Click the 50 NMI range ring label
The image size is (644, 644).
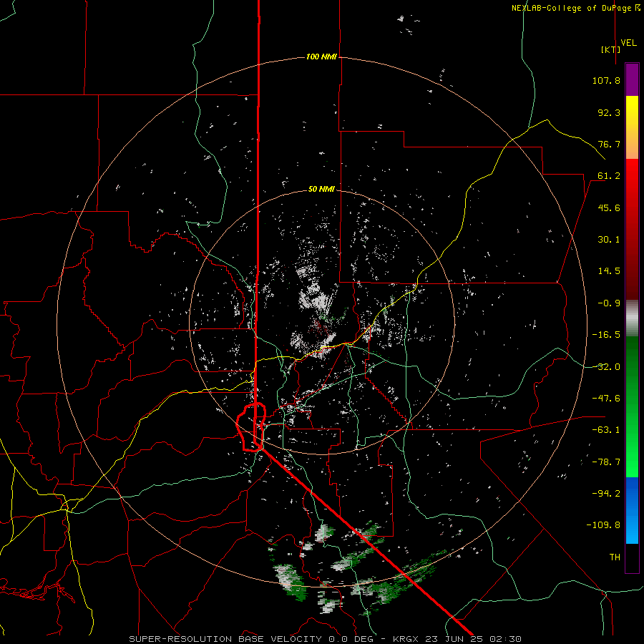pyautogui.click(x=321, y=189)
